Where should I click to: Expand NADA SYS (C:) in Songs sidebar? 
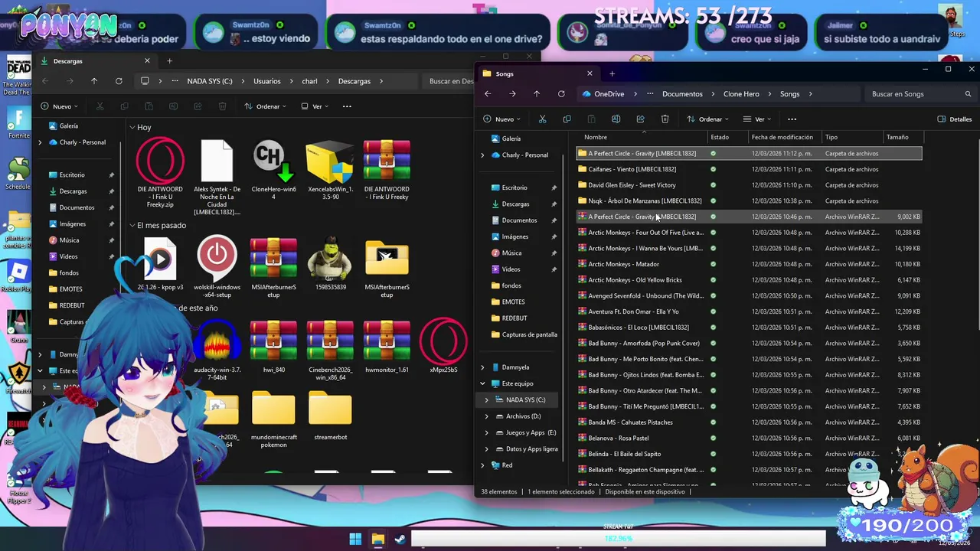pos(486,399)
